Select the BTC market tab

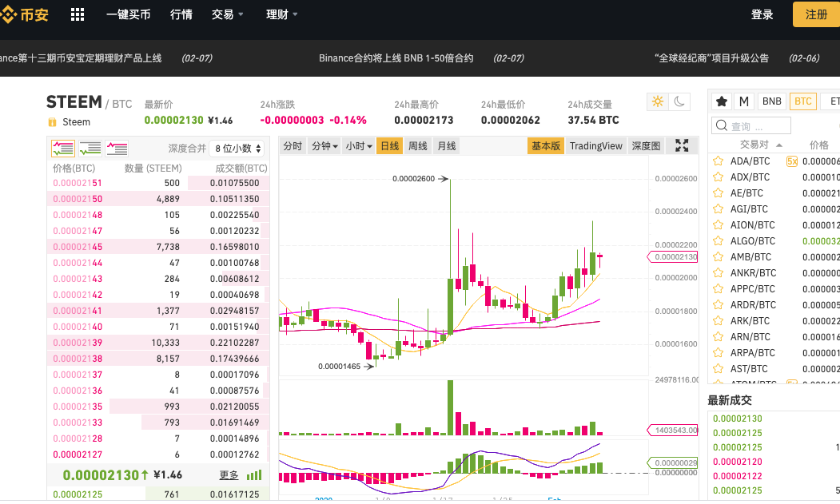click(802, 101)
